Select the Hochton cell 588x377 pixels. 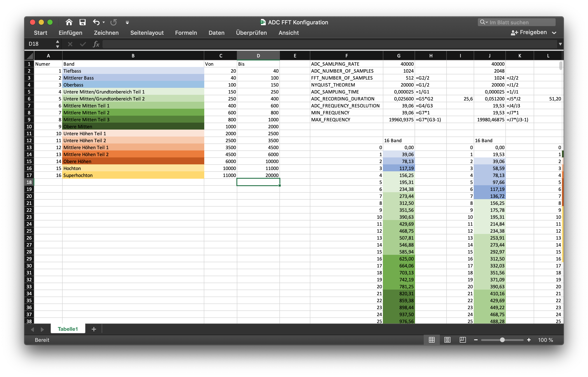click(133, 168)
